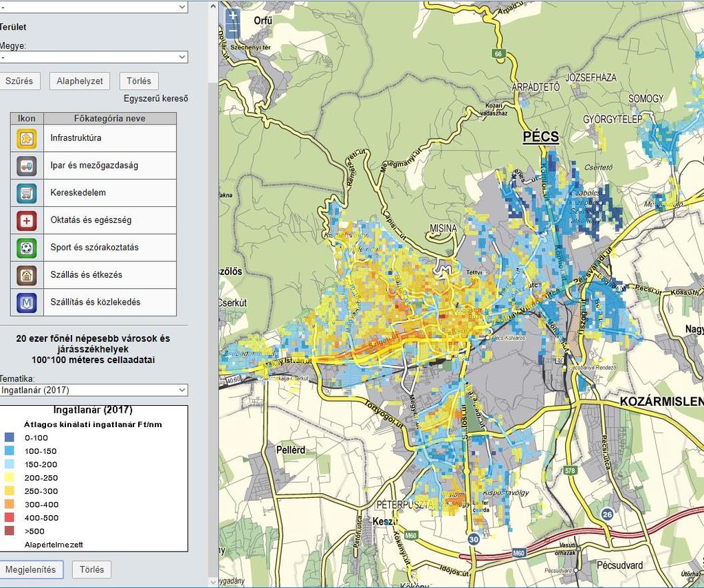Click the Főkategória neve column header
The image size is (704, 588).
[x=109, y=118]
